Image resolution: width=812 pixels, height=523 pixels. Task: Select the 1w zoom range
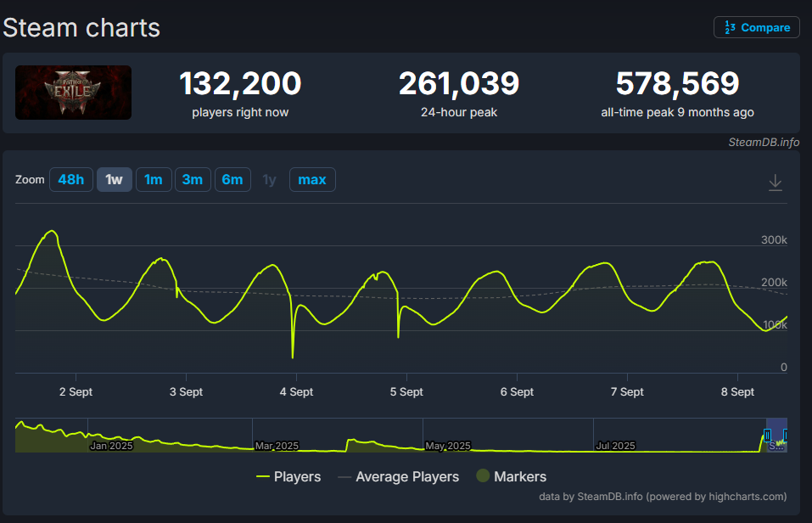[x=114, y=179]
